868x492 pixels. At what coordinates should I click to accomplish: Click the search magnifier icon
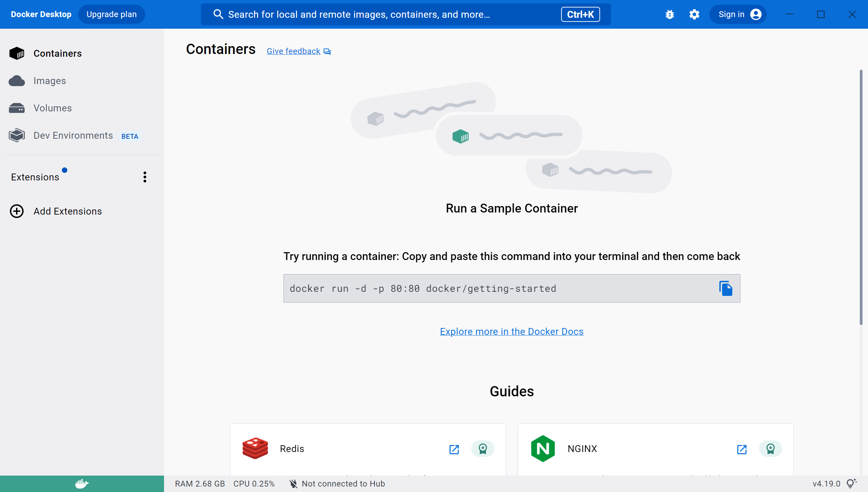[218, 14]
